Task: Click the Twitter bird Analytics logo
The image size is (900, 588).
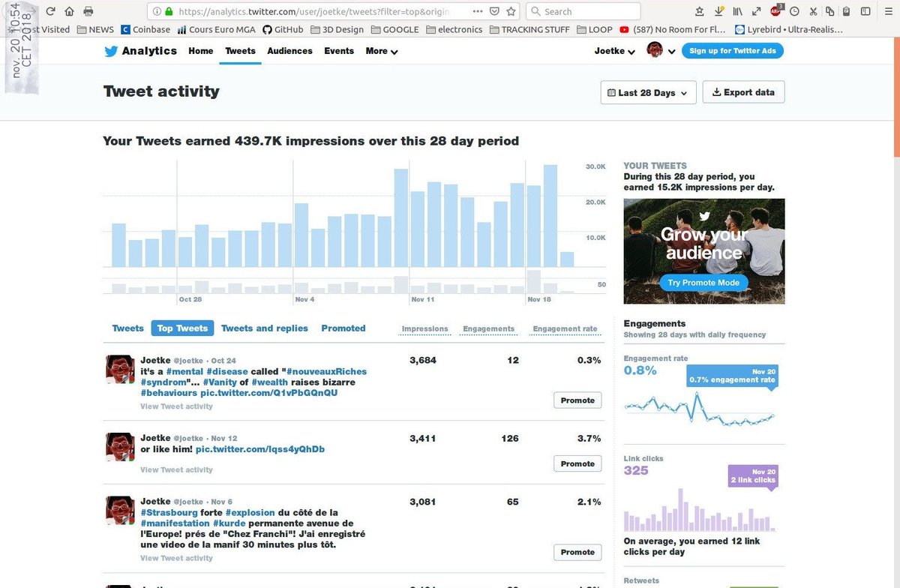Action: click(x=140, y=51)
